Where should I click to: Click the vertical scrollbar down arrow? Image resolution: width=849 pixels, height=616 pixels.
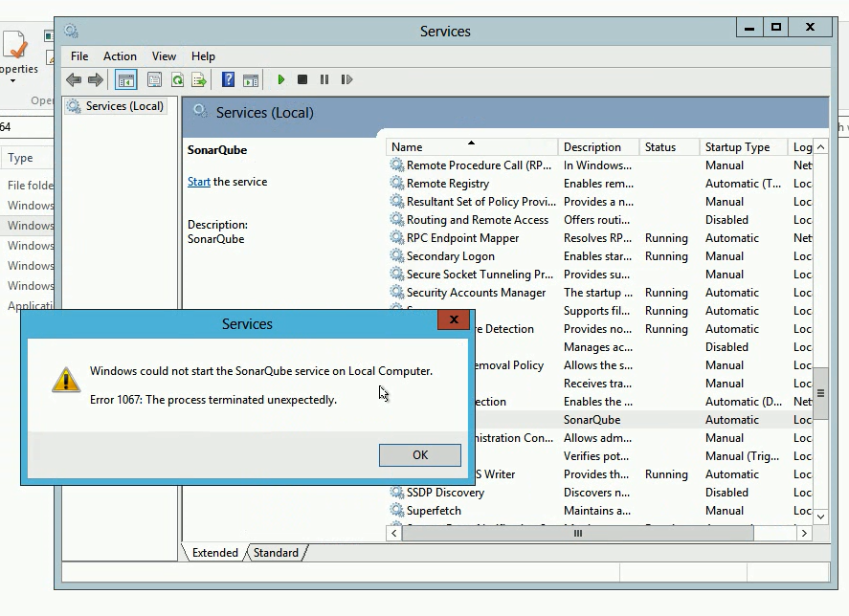tap(821, 517)
